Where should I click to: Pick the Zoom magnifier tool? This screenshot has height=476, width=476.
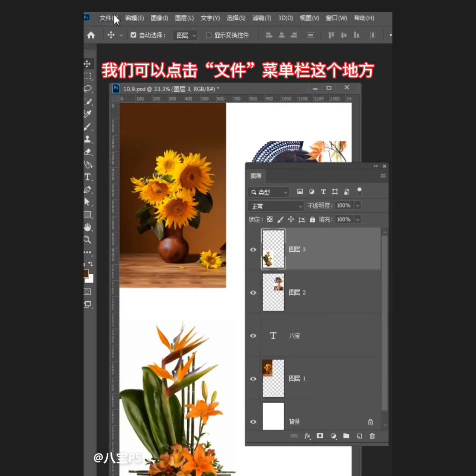click(x=87, y=239)
